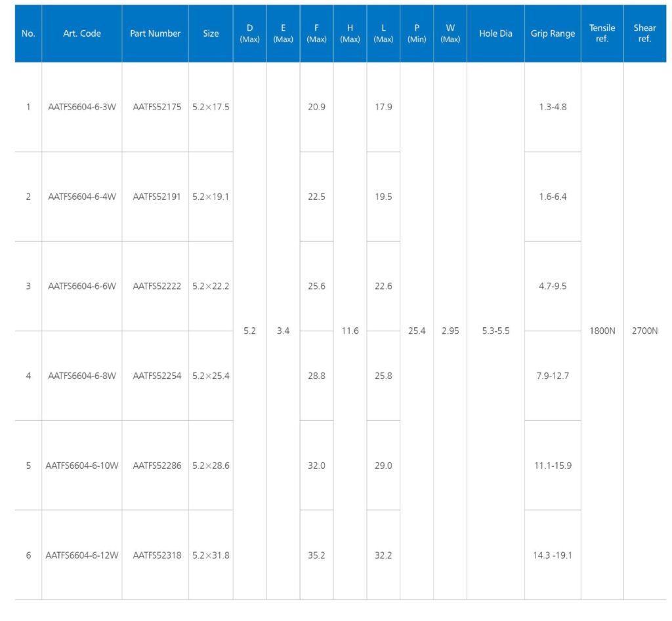Click part number AATFS52318
This screenshot has width=672, height=621.
point(156,555)
